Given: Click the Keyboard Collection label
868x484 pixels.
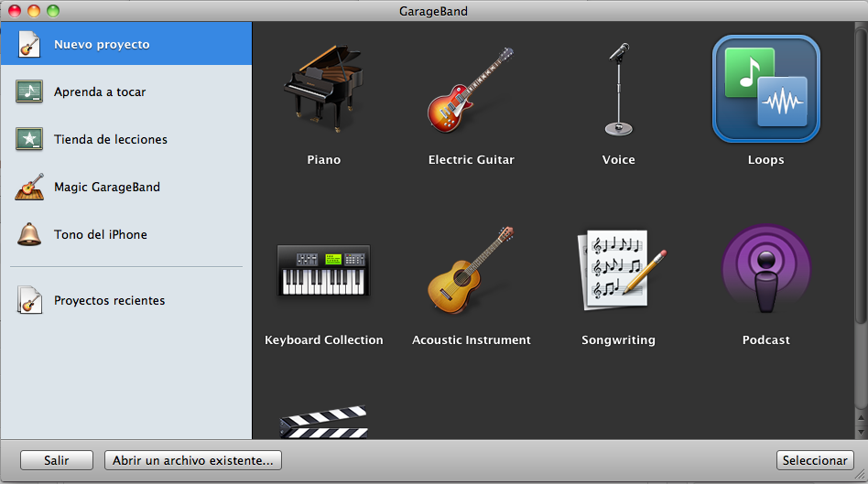Looking at the screenshot, I should [324, 340].
